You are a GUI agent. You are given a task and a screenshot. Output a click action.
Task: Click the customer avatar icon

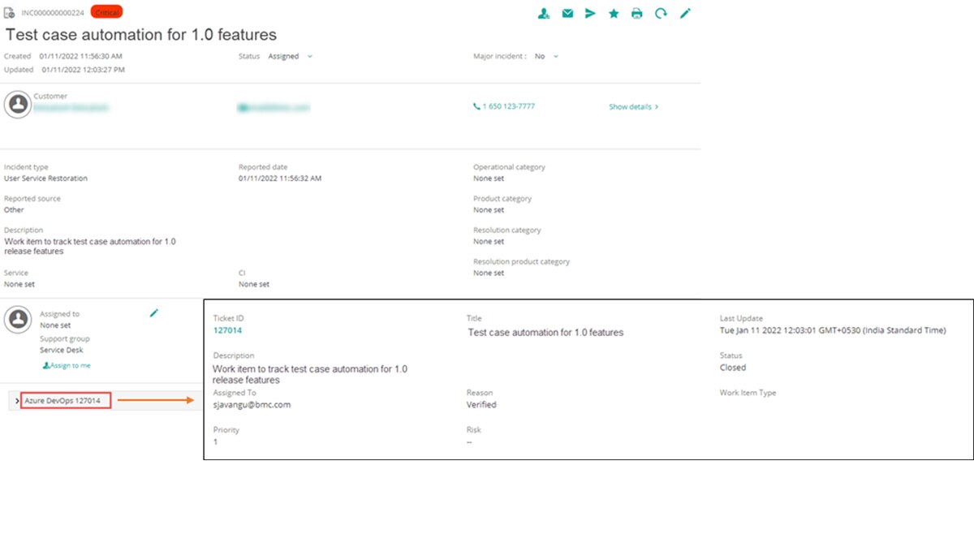click(17, 104)
